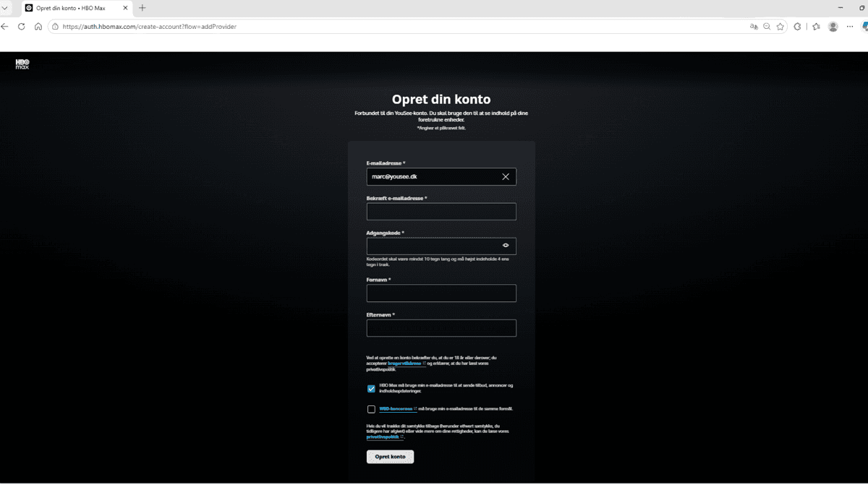Click the HBO Max logo
Viewport: 868px width, 490px height.
22,64
